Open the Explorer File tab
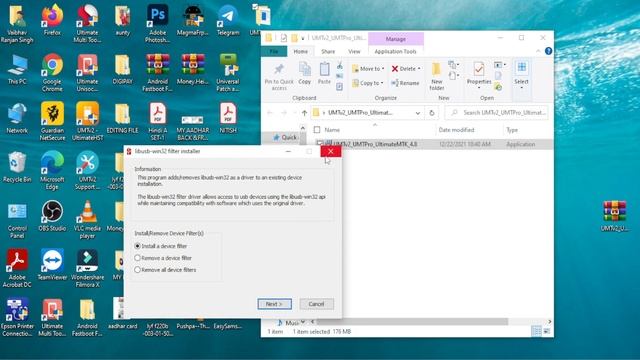 tap(274, 51)
